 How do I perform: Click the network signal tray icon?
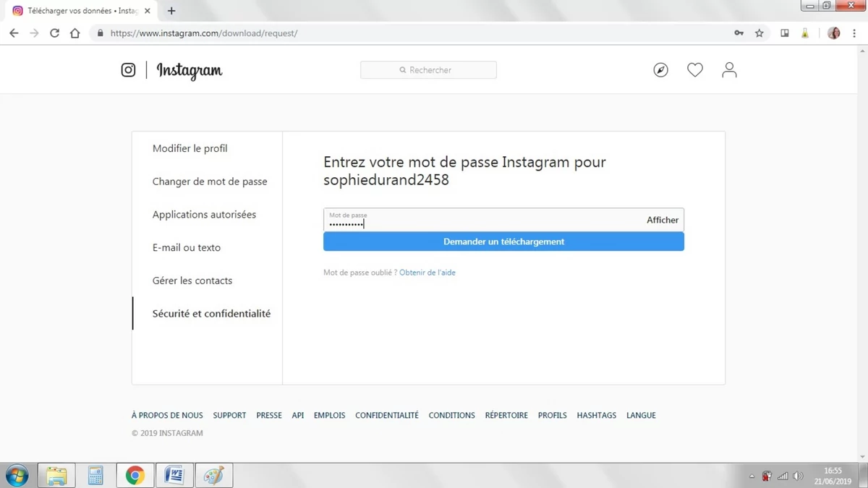[x=783, y=476]
